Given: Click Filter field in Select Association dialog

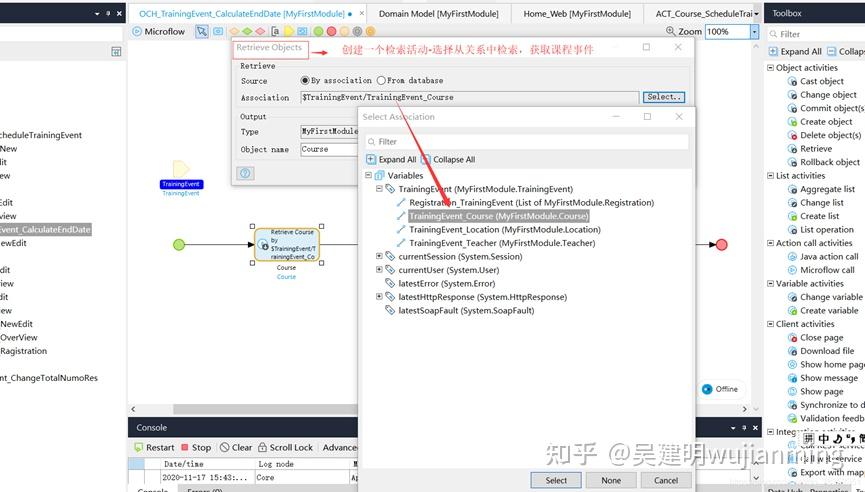Looking at the screenshot, I should pos(527,142).
